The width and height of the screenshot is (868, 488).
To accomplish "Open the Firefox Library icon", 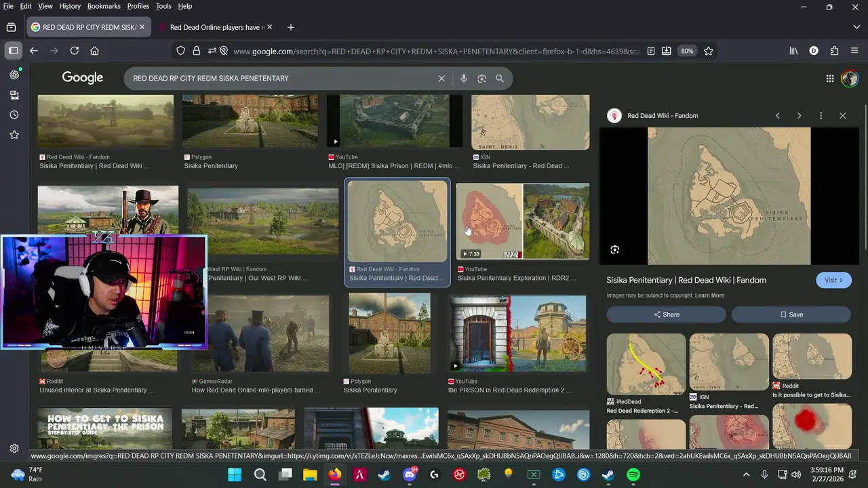I will point(793,51).
